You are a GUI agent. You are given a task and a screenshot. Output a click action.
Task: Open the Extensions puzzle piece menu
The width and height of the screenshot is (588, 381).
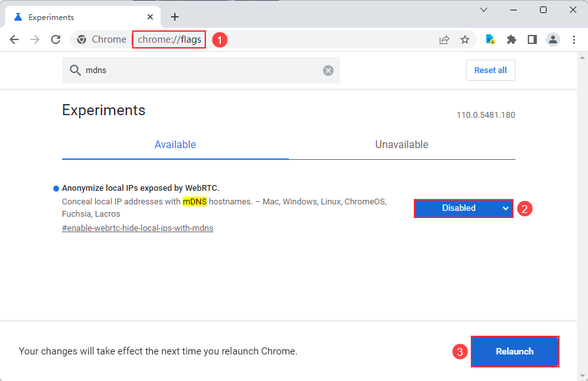point(512,39)
